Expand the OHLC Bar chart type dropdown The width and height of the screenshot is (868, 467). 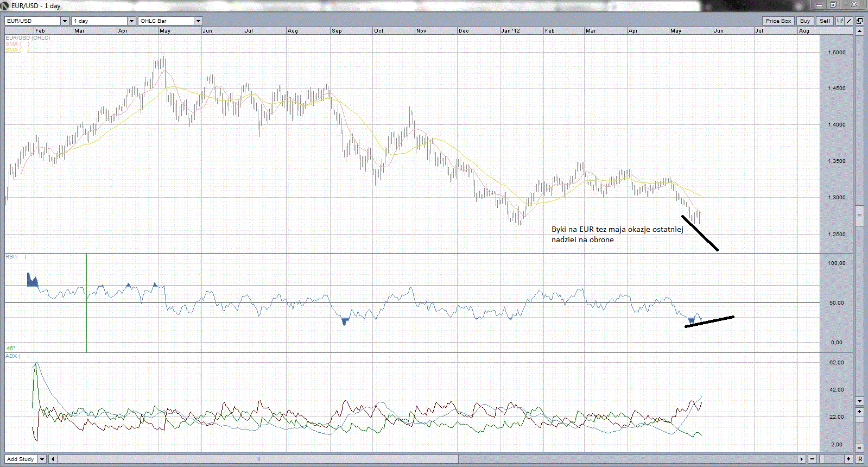point(198,21)
